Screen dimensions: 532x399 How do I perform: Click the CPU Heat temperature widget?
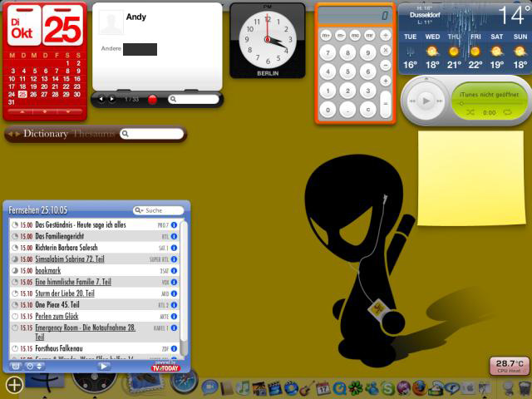point(510,366)
